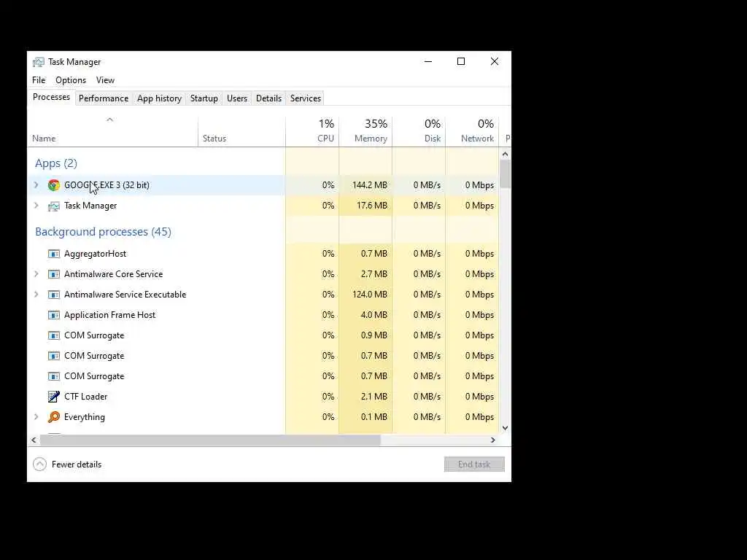Open the Options menu
747x560 pixels.
[x=71, y=80]
